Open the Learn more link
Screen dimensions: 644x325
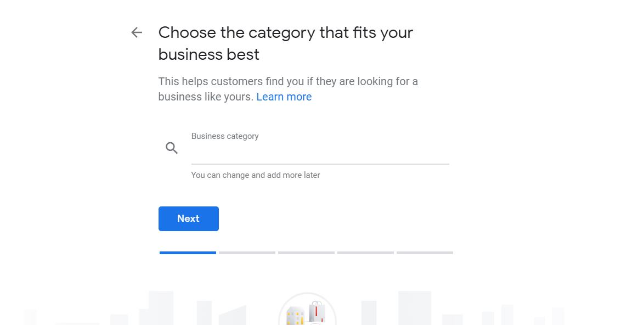click(x=284, y=97)
